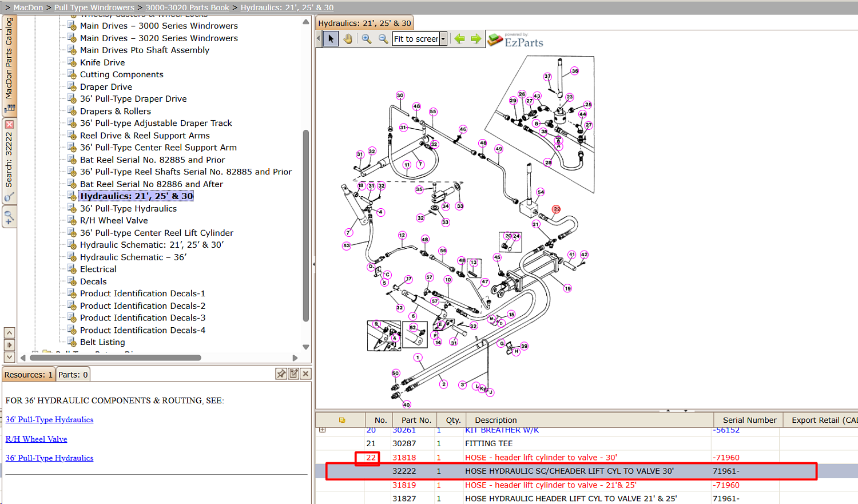The width and height of the screenshot is (858, 504).
Task: Close the resources panel
Action: point(306,374)
